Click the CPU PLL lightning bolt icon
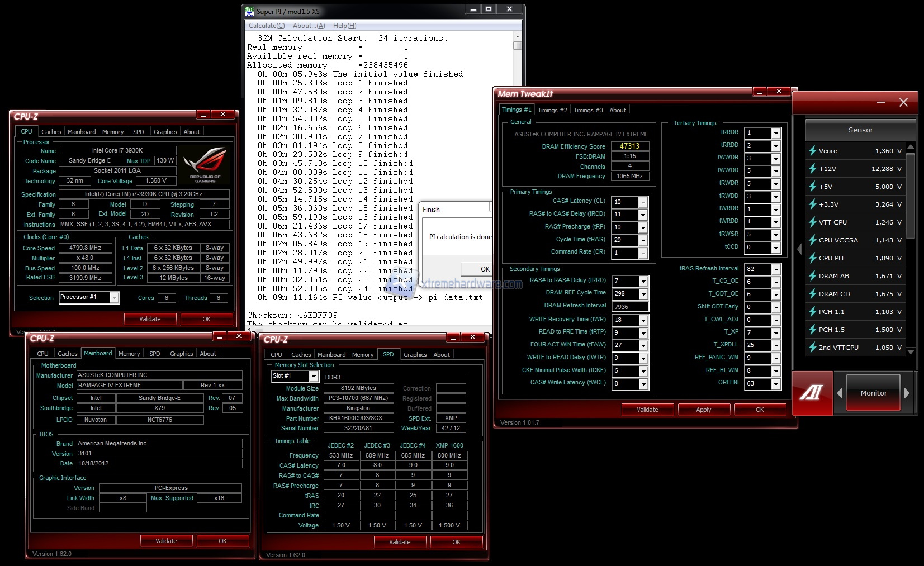 click(x=812, y=258)
